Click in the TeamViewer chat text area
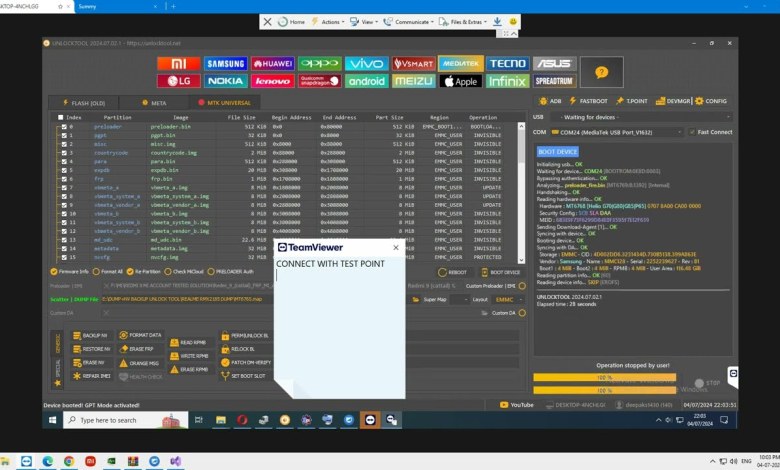The height and width of the screenshot is (470, 780). click(339, 328)
